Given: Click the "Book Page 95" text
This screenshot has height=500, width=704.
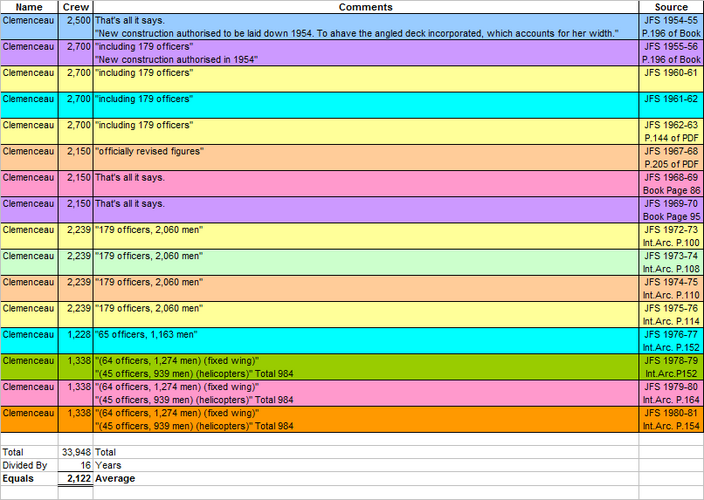Looking at the screenshot, I should click(672, 216).
